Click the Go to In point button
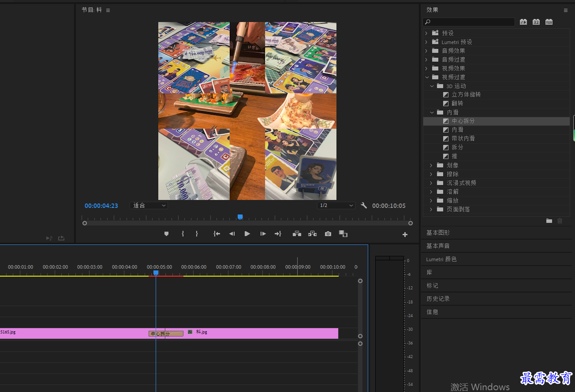The width and height of the screenshot is (575, 392). (217, 234)
